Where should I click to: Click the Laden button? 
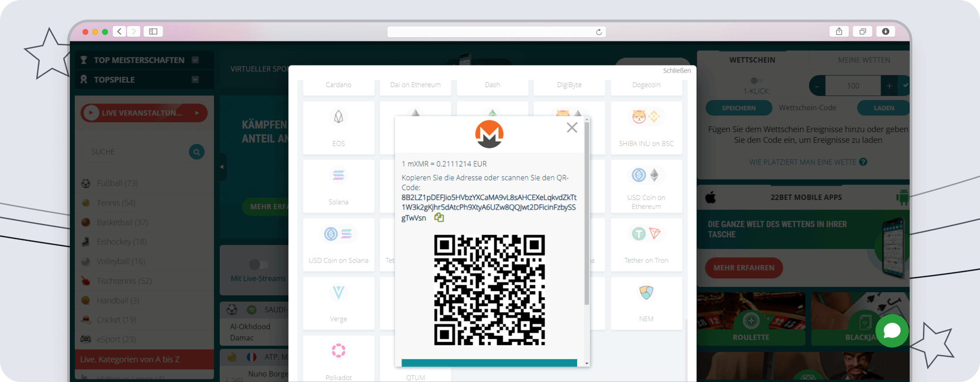tap(884, 108)
